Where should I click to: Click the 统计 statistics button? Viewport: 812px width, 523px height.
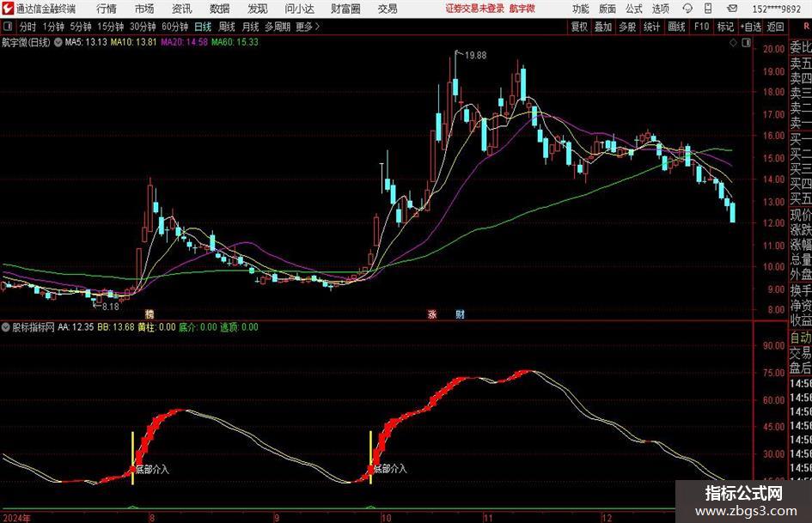point(651,27)
